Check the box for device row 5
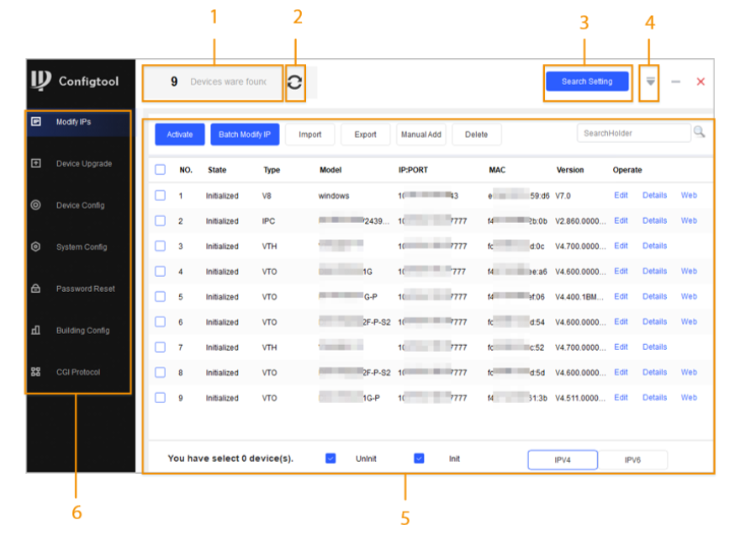Screen dimensions: 756x536 160,297
